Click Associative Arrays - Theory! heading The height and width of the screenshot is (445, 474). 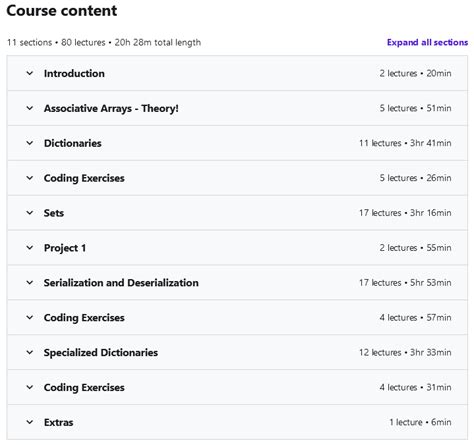[x=111, y=109]
